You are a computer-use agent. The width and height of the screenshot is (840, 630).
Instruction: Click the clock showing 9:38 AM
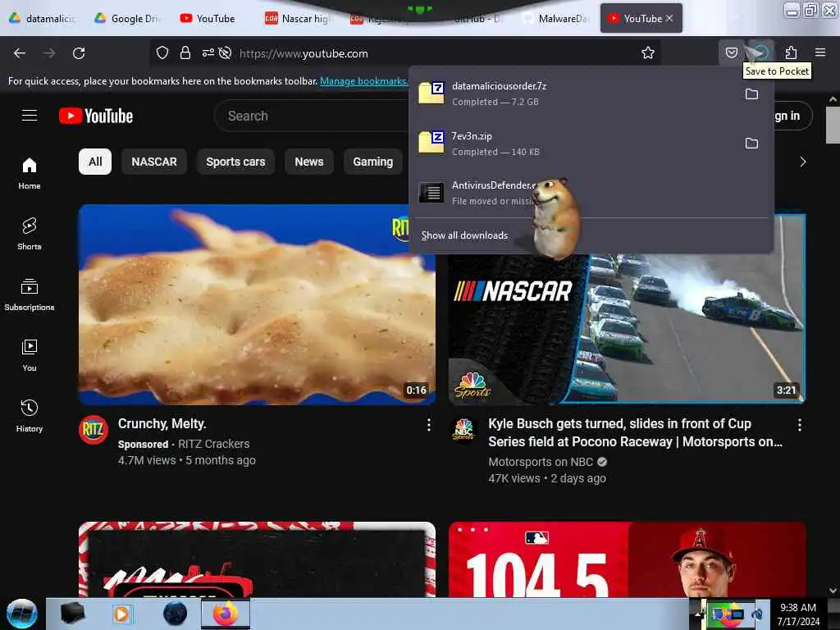[797, 608]
